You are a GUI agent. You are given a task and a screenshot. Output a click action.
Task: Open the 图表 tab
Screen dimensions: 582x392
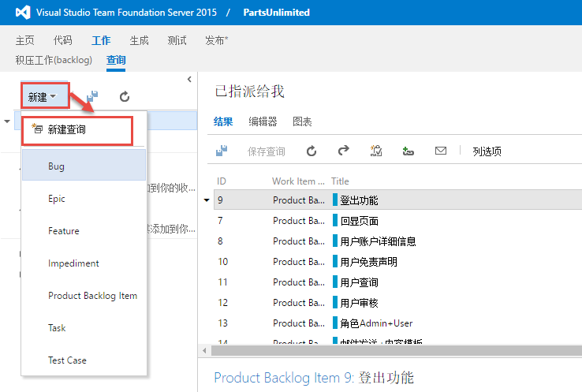pos(302,121)
